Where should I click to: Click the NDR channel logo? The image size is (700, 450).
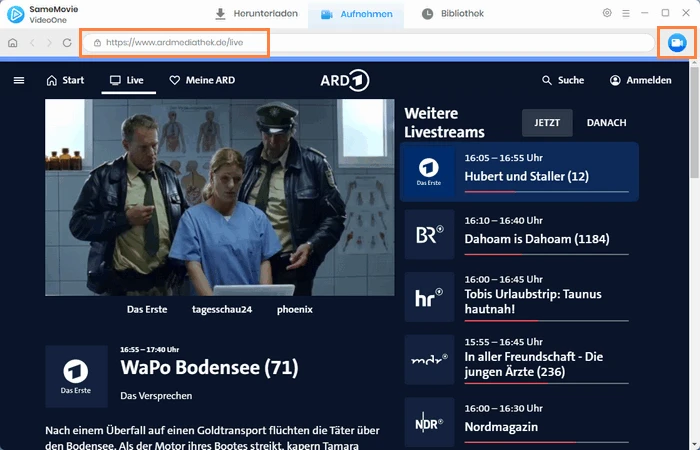(x=429, y=422)
